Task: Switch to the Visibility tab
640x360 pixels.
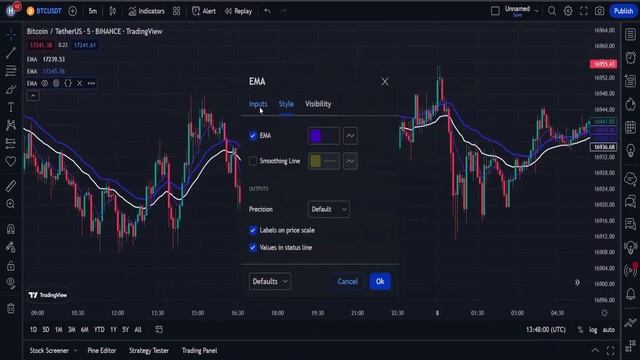Action: [x=318, y=104]
